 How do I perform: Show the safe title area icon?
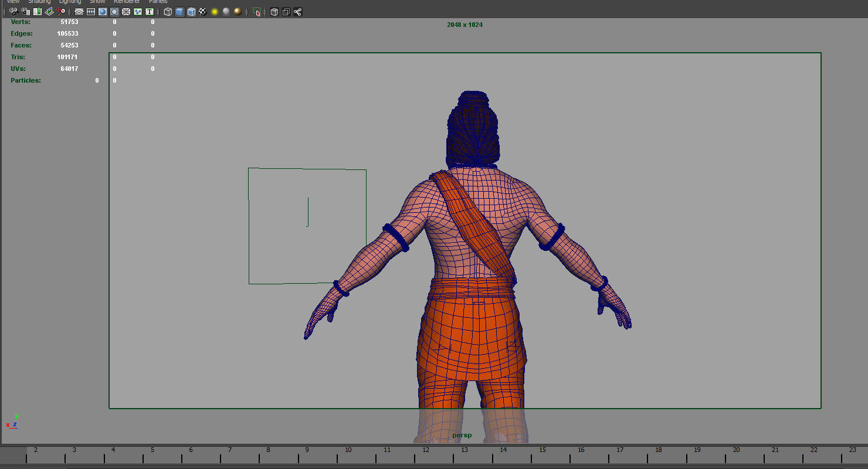pos(149,12)
